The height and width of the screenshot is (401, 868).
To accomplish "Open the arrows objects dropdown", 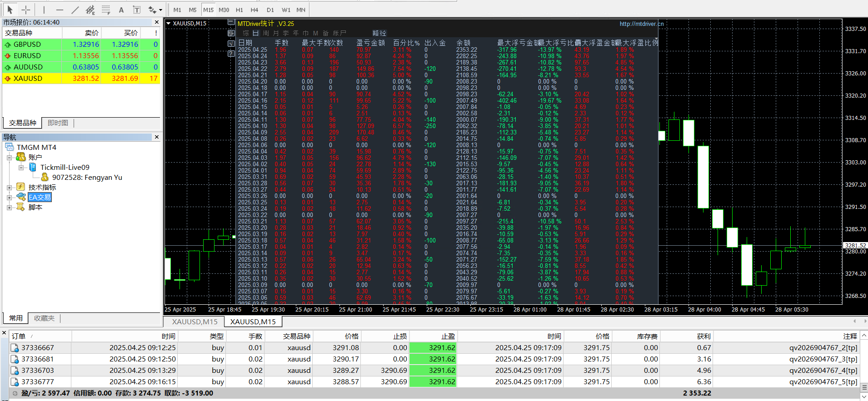I will (x=161, y=10).
